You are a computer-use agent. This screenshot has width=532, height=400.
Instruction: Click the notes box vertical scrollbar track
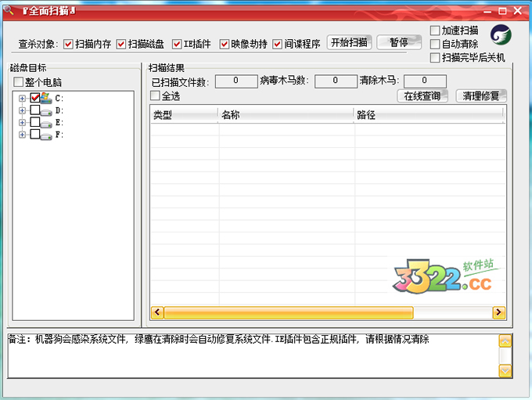505,356
